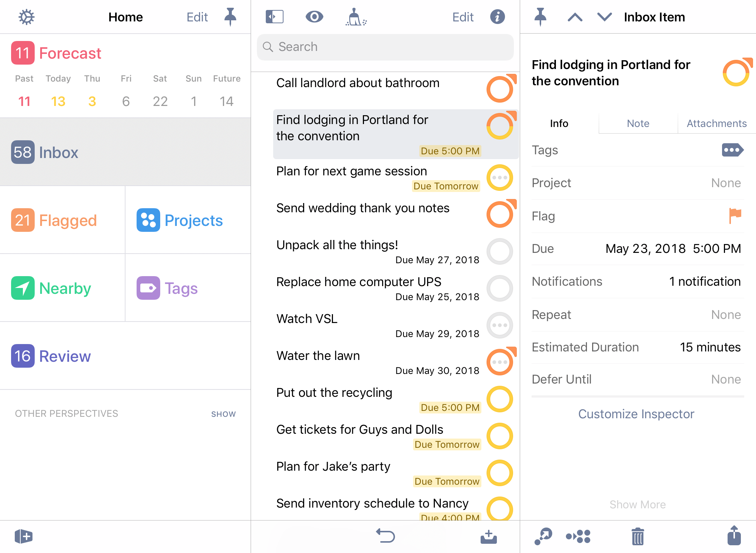Image resolution: width=756 pixels, height=553 pixels.
Task: Edit the Due date May 23, 2018
Action: [x=638, y=249]
